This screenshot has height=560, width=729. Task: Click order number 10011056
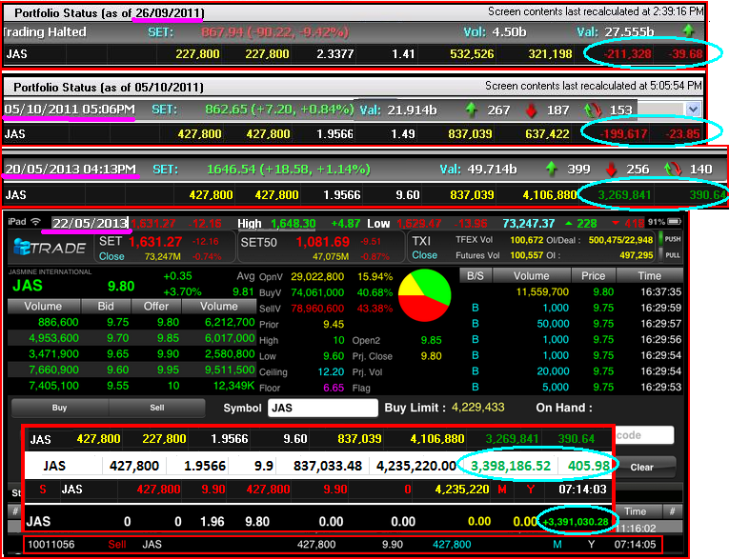click(x=51, y=544)
